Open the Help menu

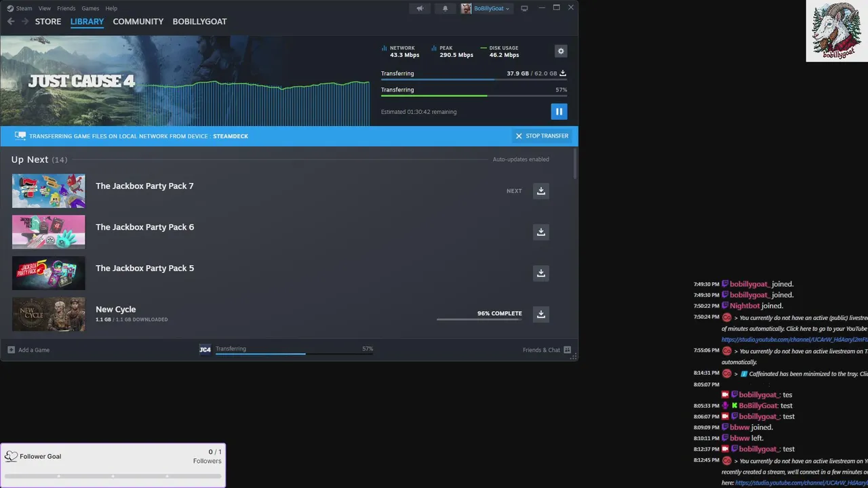[111, 8]
